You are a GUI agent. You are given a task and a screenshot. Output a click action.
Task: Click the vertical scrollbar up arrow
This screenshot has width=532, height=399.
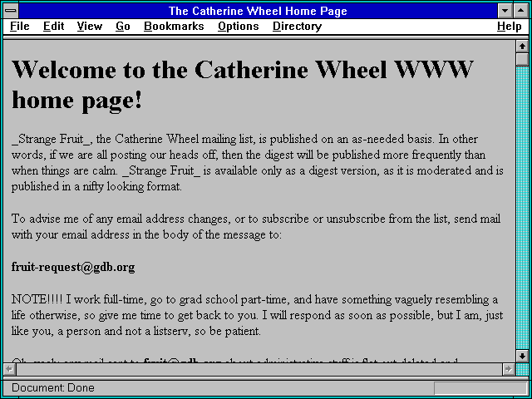(522, 47)
